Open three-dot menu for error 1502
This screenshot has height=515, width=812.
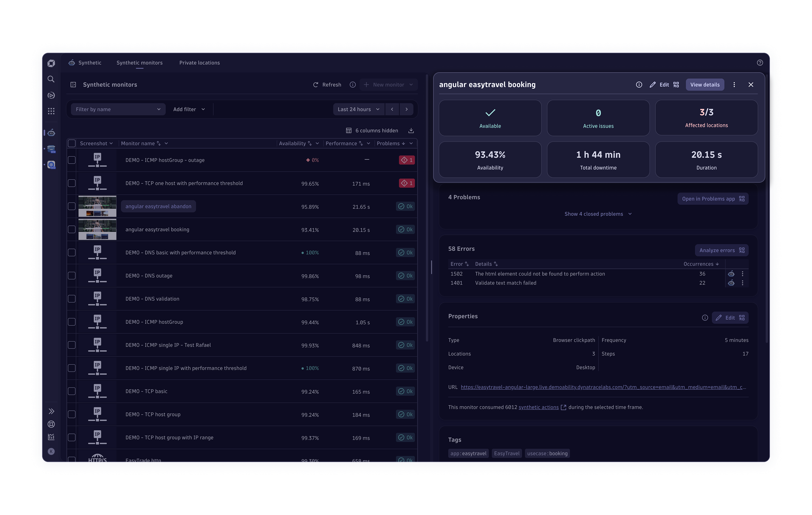pos(742,274)
